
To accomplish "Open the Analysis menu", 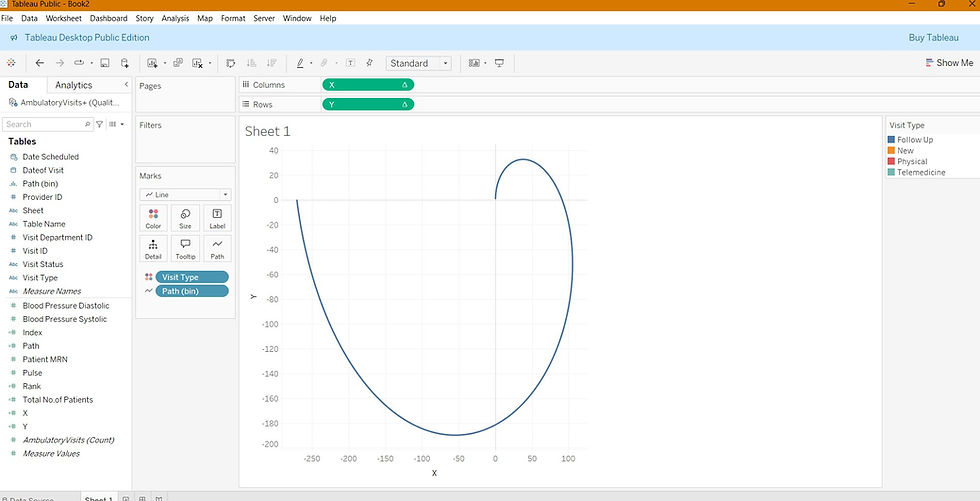I will (175, 18).
